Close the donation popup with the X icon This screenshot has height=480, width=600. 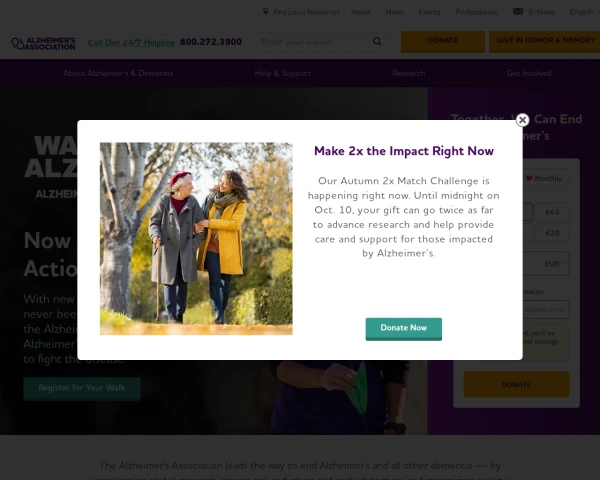(522, 120)
